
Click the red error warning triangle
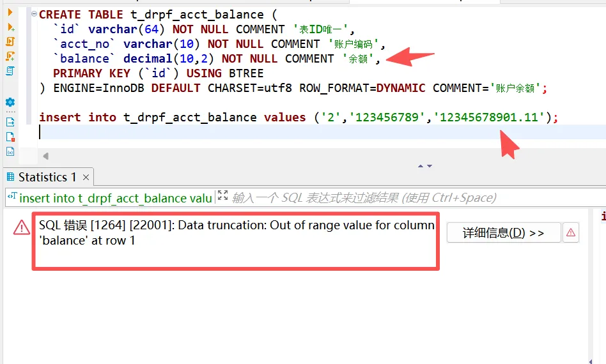point(21,227)
